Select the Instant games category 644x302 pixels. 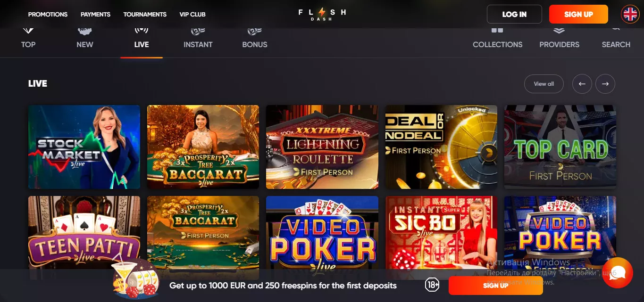click(x=198, y=38)
